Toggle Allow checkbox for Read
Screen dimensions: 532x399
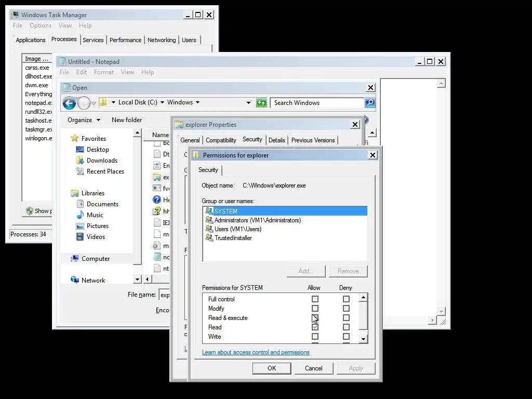click(x=315, y=327)
